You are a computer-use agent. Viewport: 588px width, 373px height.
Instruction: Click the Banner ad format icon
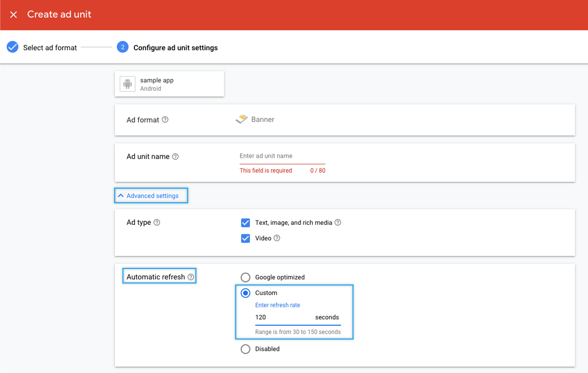click(x=242, y=119)
